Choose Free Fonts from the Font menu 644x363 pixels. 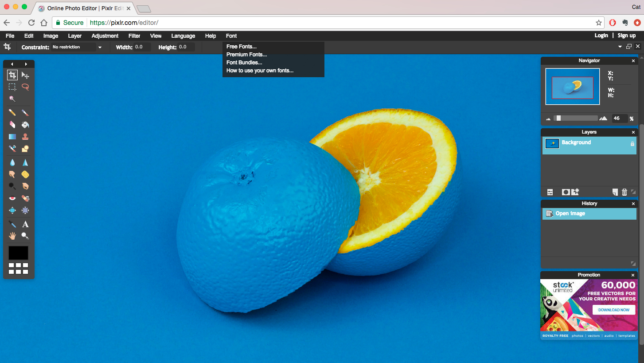coord(241,46)
